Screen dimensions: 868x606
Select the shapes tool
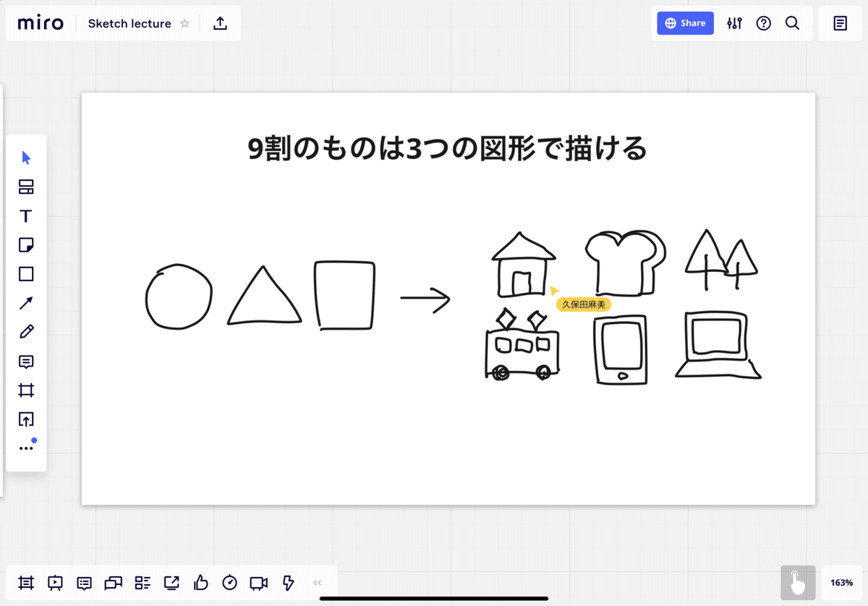25,273
